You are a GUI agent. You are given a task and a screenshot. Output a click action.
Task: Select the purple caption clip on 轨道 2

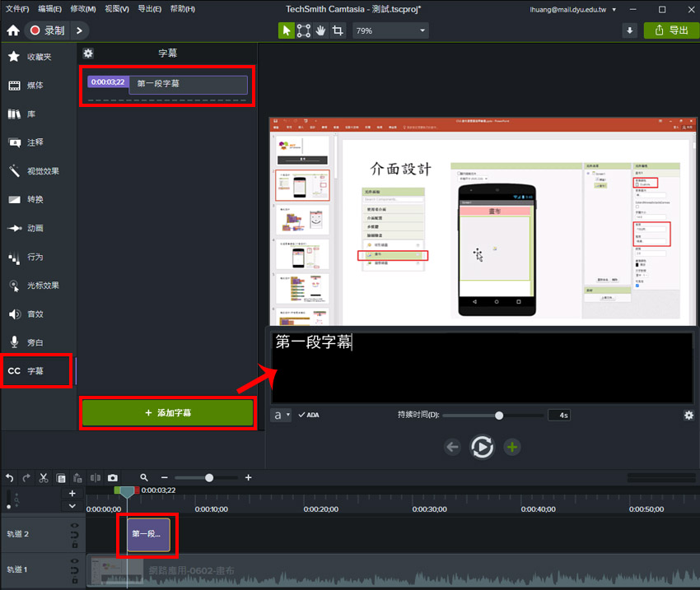click(x=148, y=534)
